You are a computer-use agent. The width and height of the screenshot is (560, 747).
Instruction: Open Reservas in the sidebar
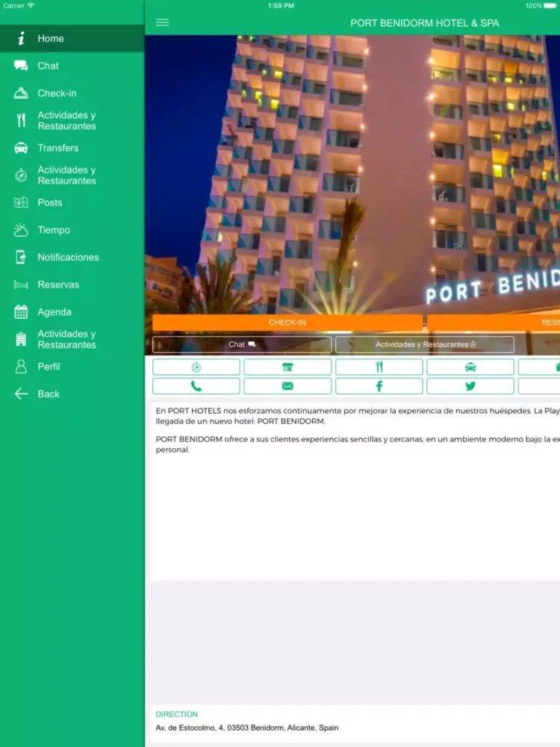[72, 285]
